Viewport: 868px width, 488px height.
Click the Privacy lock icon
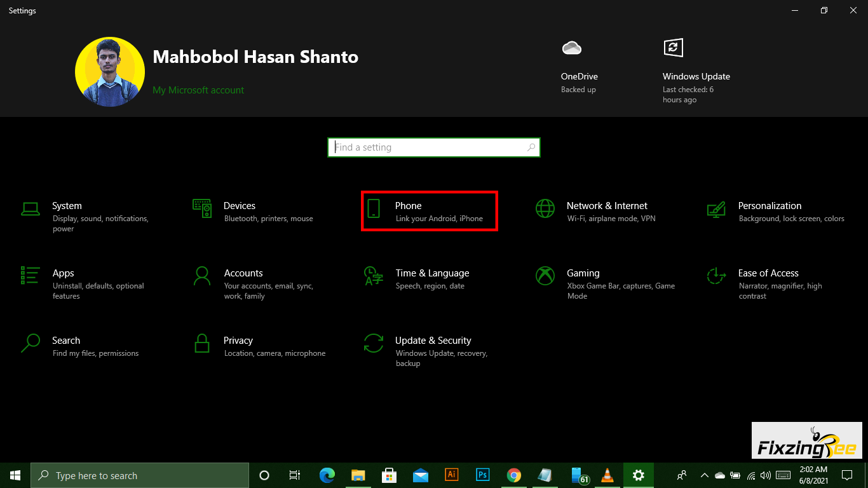[202, 342]
